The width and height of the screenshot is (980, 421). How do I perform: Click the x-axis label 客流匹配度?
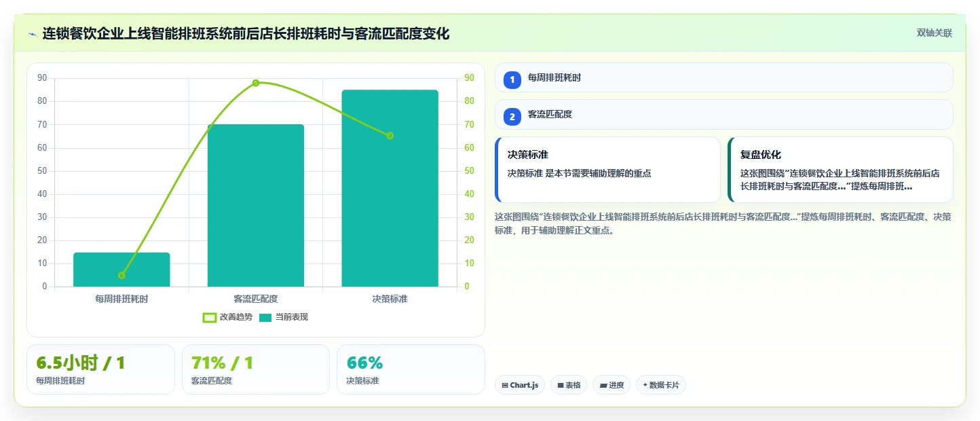(x=256, y=299)
